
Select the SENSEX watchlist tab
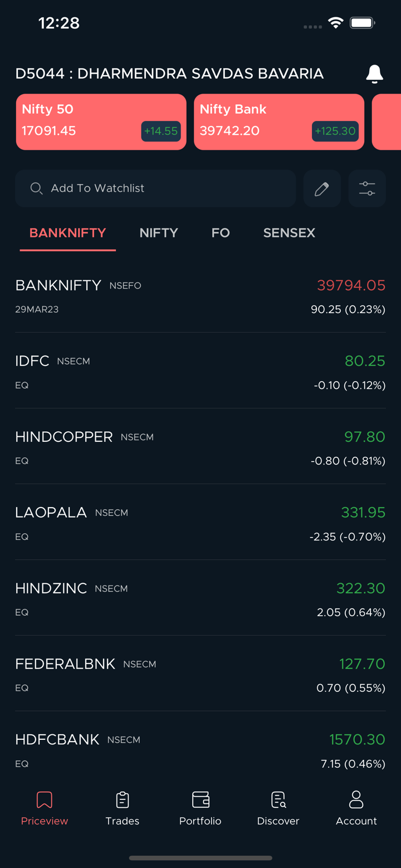[289, 233]
